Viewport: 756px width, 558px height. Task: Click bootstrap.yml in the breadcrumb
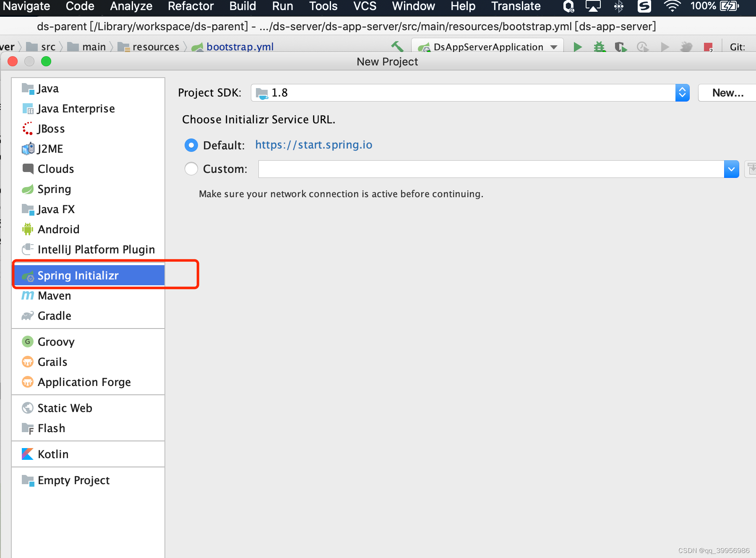233,47
